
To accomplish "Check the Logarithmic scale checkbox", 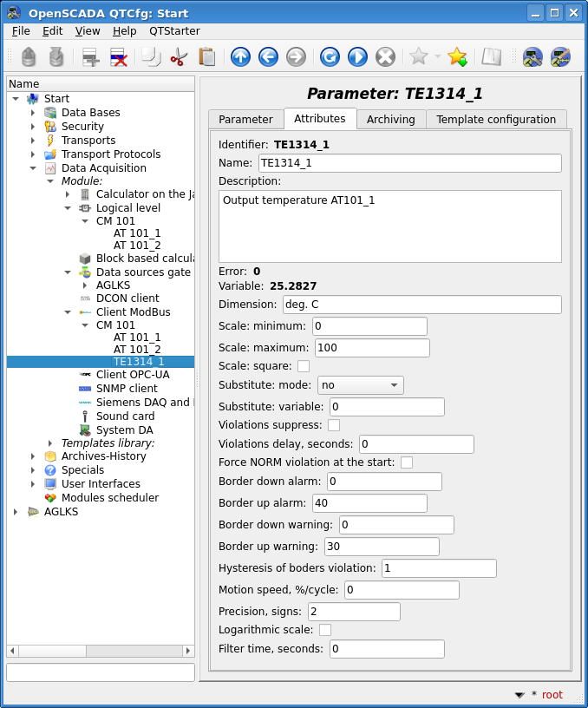I will (325, 630).
